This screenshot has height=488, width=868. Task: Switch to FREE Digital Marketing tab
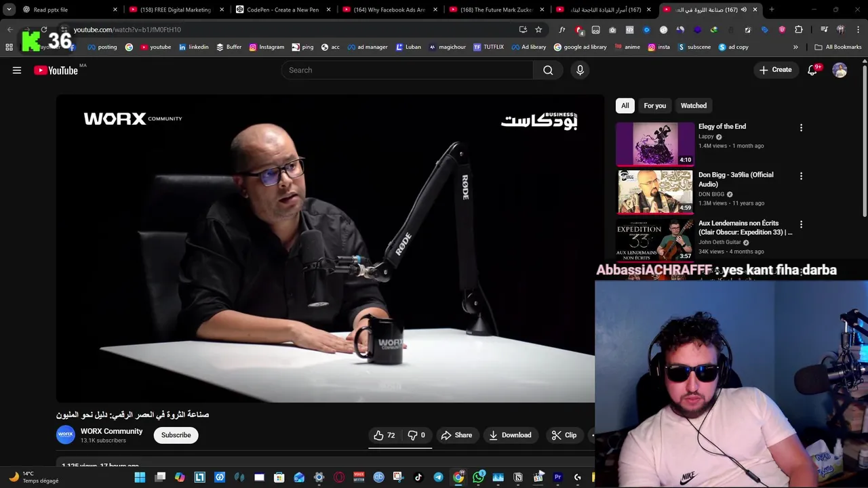click(175, 9)
